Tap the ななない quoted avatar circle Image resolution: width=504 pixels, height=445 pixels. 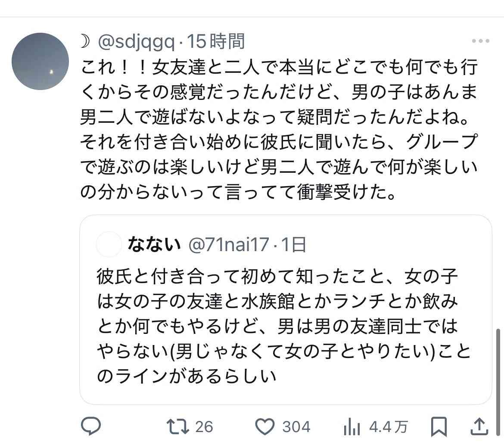click(109, 245)
